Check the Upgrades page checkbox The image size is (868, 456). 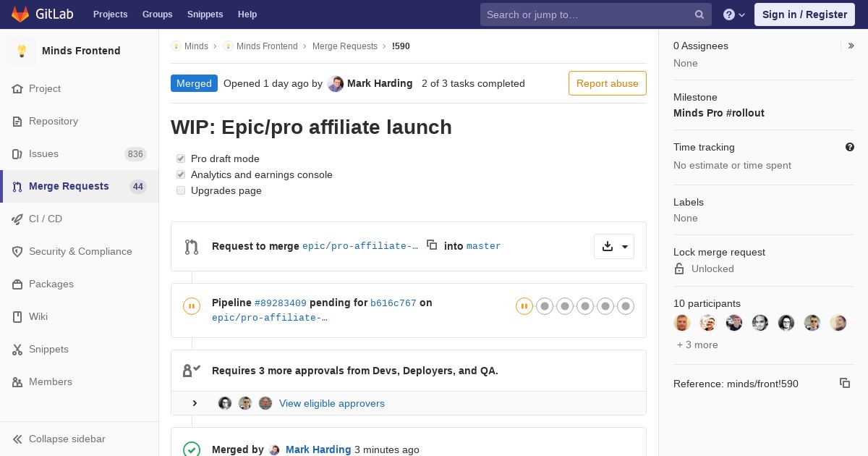coord(181,190)
